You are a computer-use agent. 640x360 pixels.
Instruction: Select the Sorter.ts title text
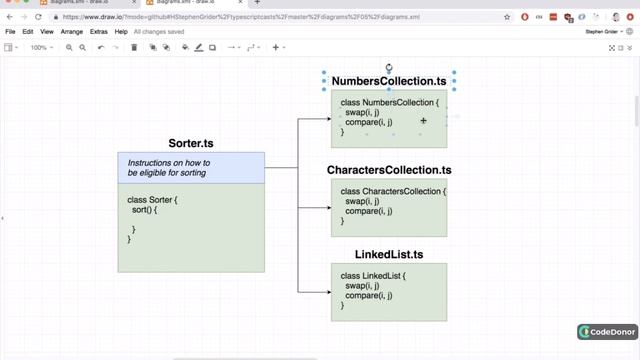191,143
